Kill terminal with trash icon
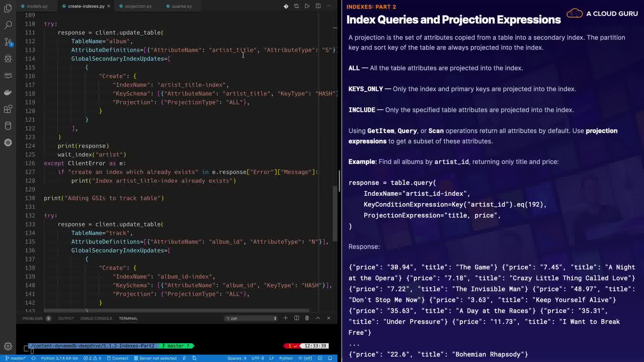The width and height of the screenshot is (644, 362). [x=307, y=318]
